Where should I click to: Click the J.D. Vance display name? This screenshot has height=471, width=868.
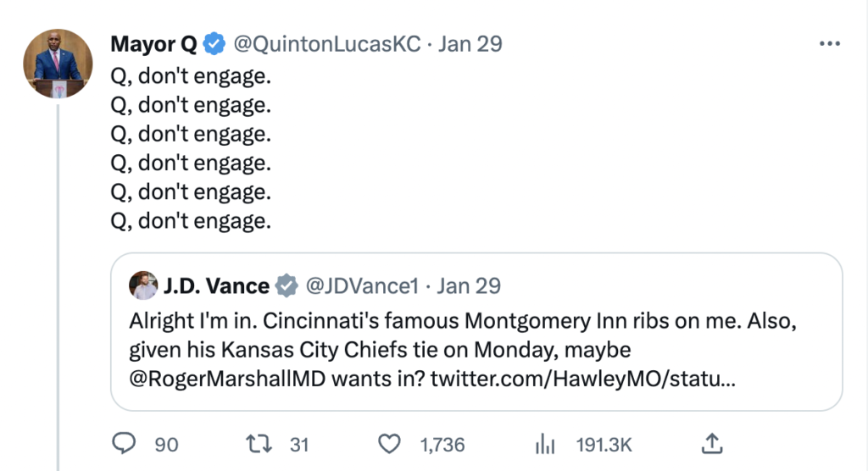coord(215,286)
